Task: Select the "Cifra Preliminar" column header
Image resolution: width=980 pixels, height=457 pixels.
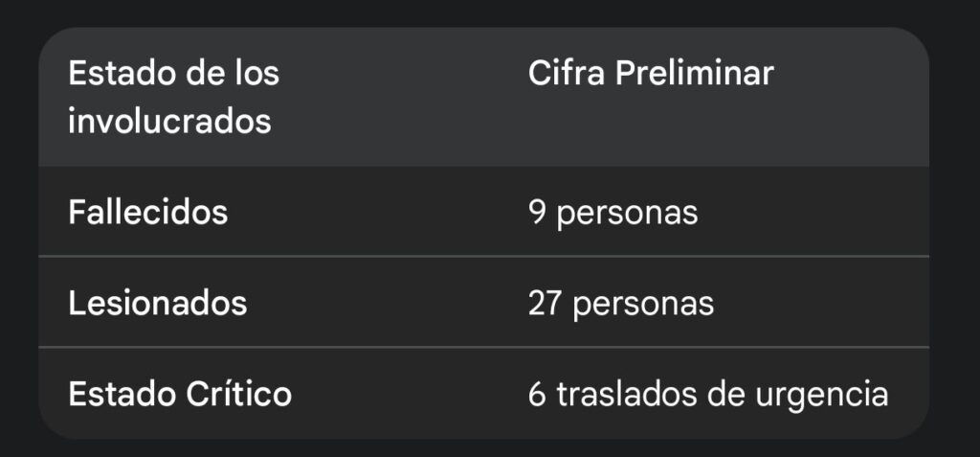Action: (x=650, y=74)
